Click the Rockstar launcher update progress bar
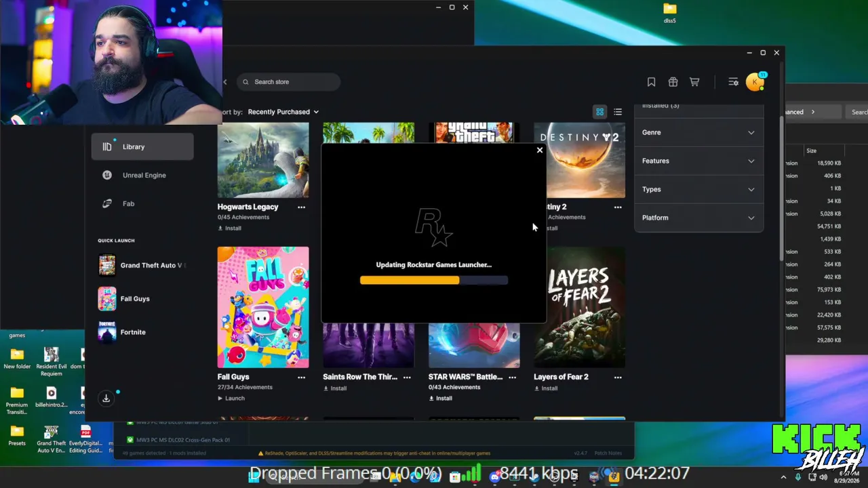The width and height of the screenshot is (868, 488). click(434, 280)
